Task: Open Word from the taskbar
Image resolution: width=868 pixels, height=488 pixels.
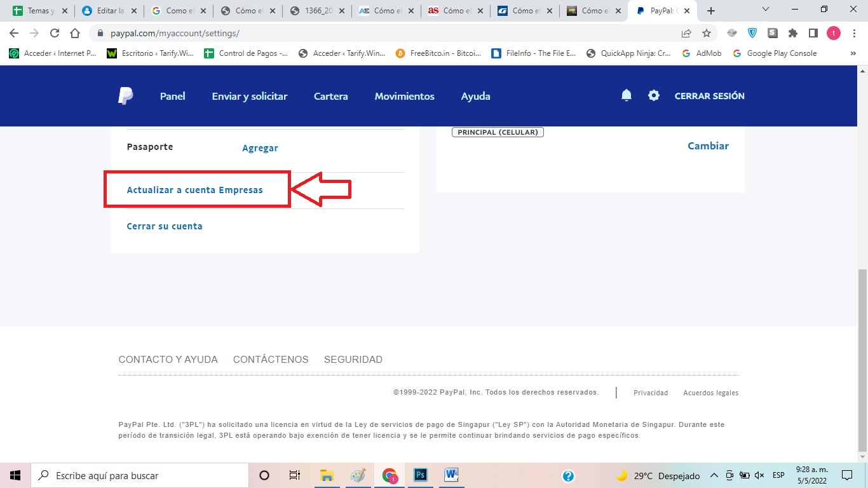Action: [x=451, y=475]
